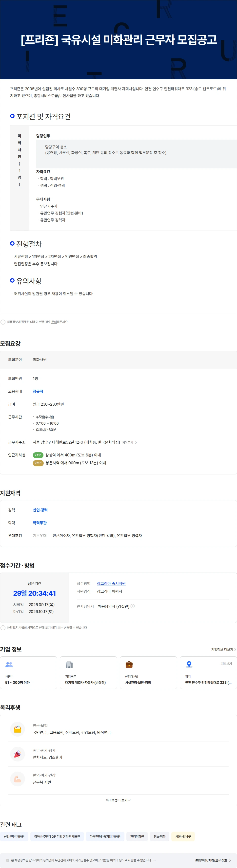Screen dimensions: 237x868
Task: Click the 문의 link in the notice
Action: [54, 322]
